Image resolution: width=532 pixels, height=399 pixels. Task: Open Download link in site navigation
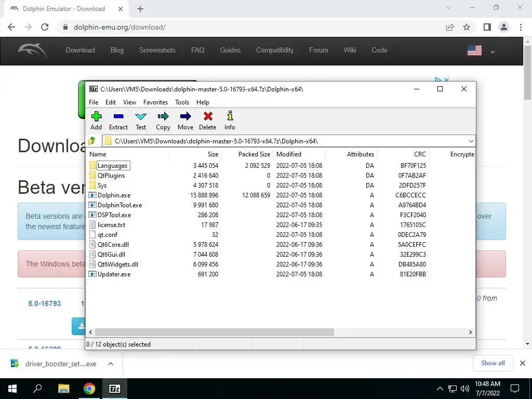pyautogui.click(x=80, y=50)
